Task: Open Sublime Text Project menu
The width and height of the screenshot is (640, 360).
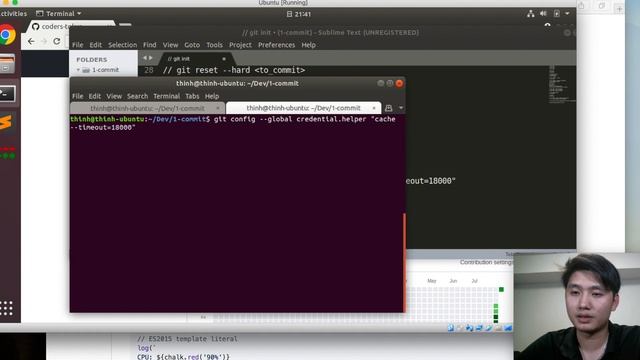Action: 240,45
